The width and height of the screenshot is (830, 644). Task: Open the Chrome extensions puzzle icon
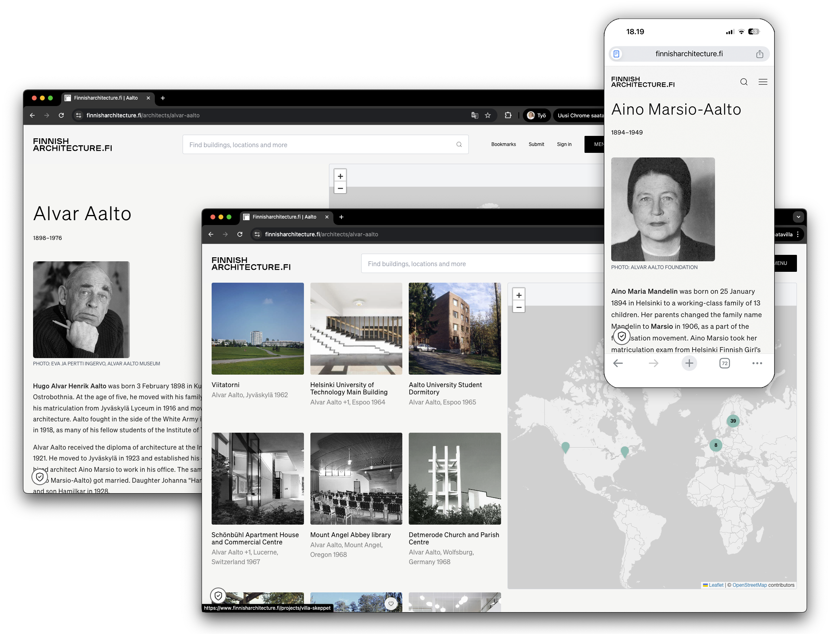pyautogui.click(x=508, y=115)
